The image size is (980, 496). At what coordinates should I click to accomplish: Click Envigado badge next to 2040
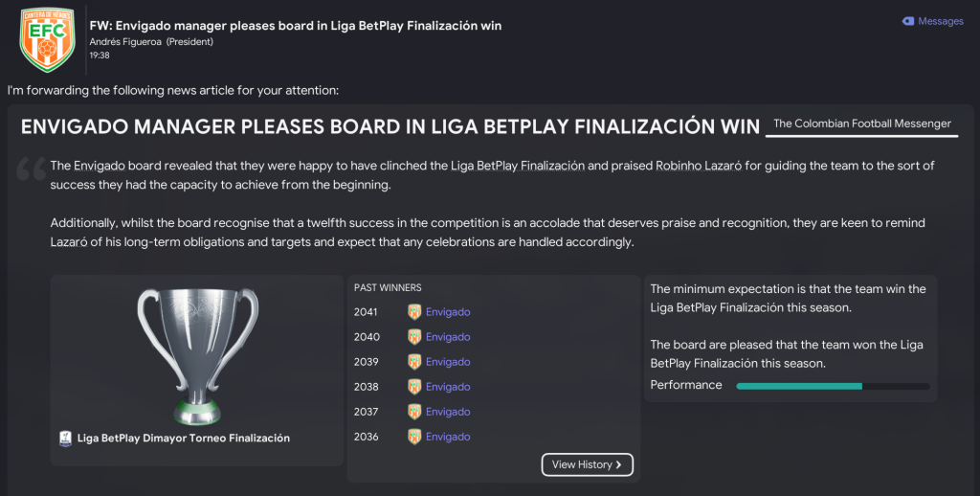tap(414, 337)
